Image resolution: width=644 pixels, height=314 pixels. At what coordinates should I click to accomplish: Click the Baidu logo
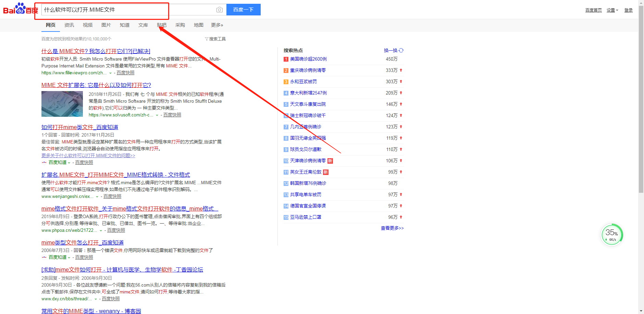pos(20,9)
